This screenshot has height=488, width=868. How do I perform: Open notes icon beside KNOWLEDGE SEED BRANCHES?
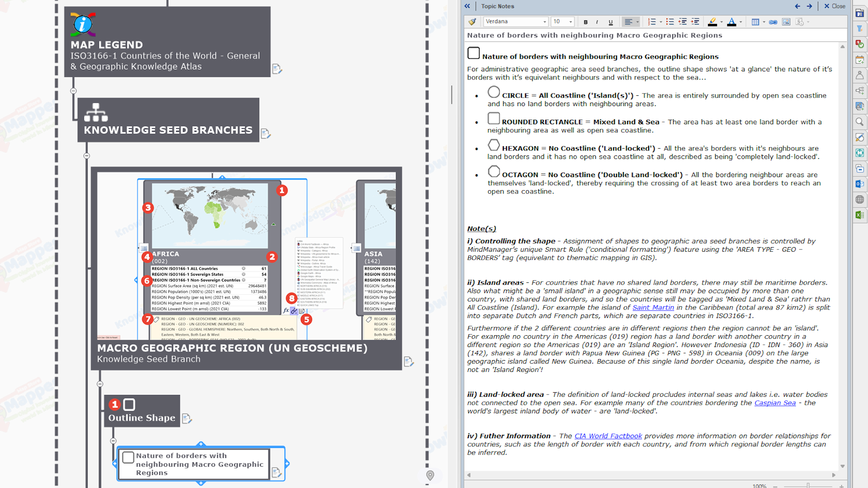[265, 134]
